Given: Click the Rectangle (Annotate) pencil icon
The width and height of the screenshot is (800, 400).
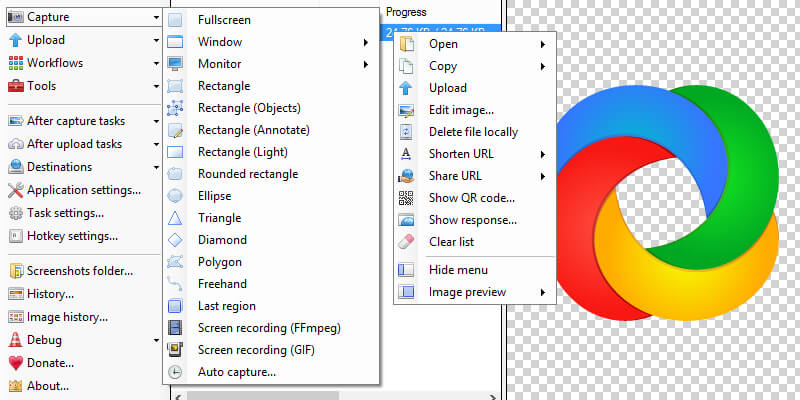Looking at the screenshot, I should point(175,130).
